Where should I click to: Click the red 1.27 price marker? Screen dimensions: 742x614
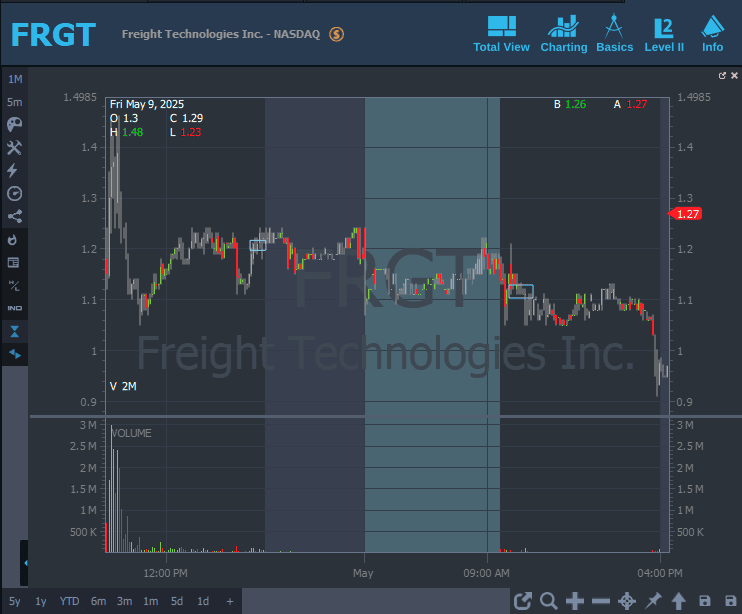[685, 214]
